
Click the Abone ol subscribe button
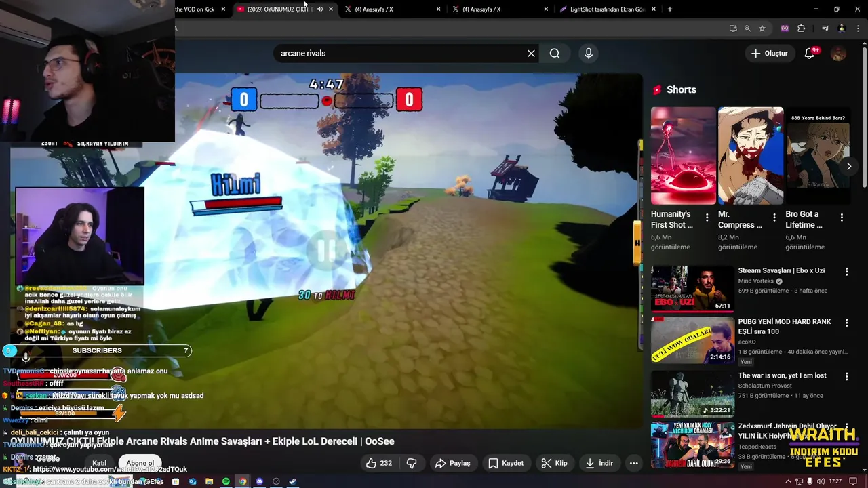point(140,463)
